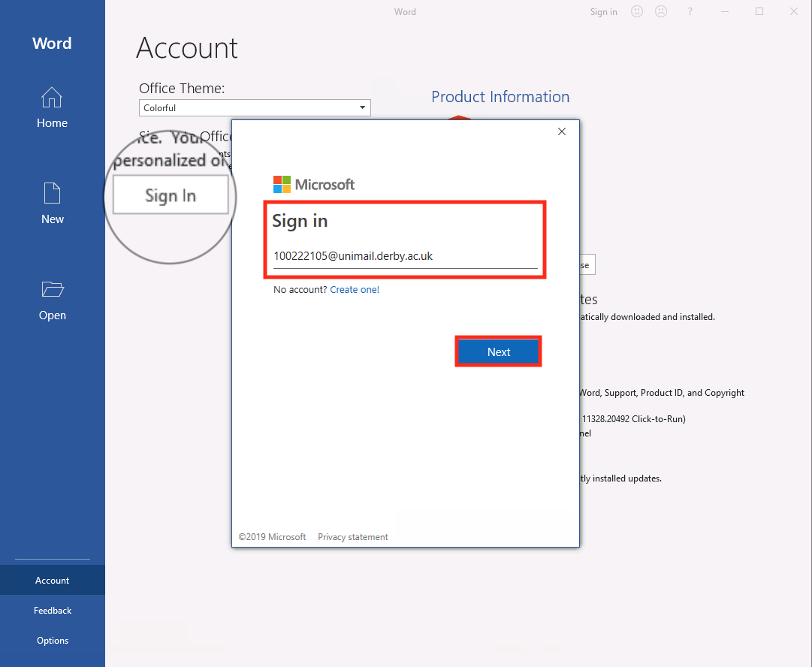The width and height of the screenshot is (812, 667).
Task: Click the Microsoft logo in the dialog
Action: pos(314,184)
